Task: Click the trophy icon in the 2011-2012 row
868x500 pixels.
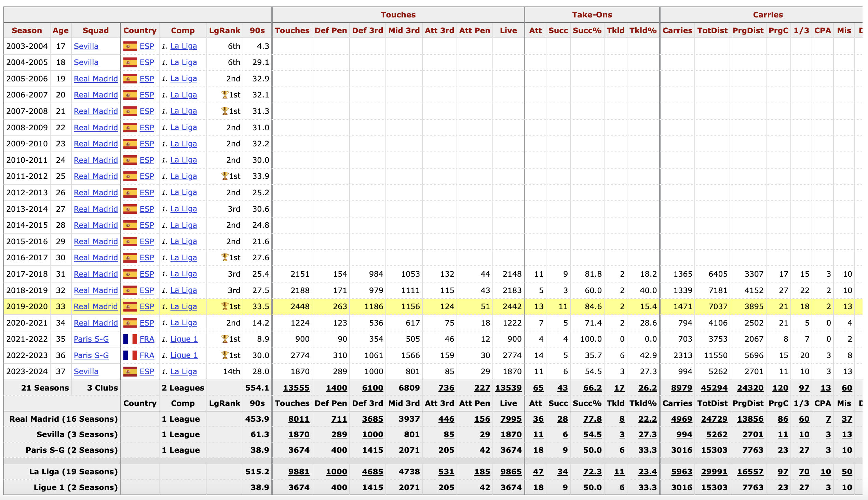Action: (x=225, y=176)
